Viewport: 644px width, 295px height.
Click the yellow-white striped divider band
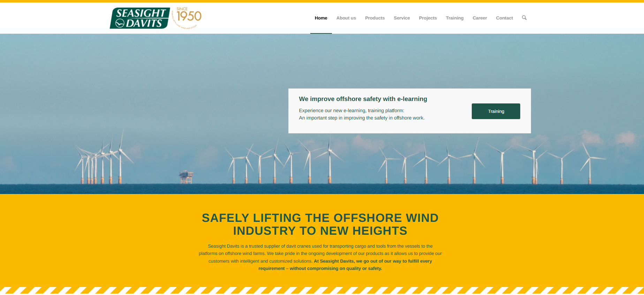(322, 290)
